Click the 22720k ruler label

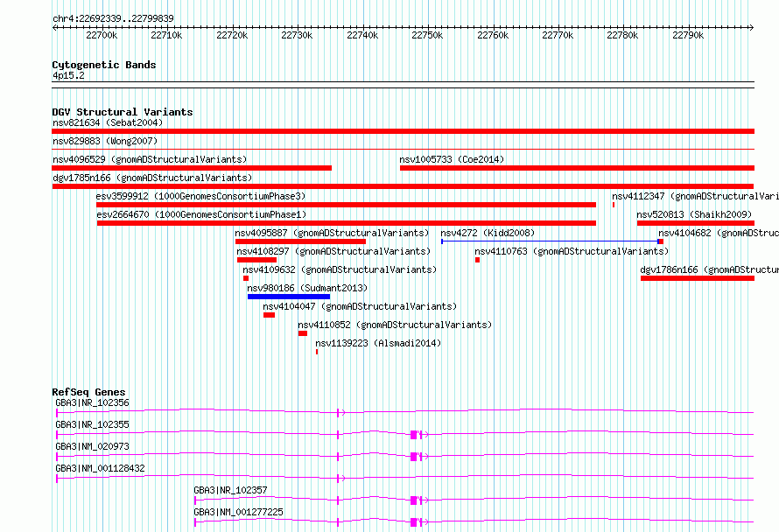232,35
